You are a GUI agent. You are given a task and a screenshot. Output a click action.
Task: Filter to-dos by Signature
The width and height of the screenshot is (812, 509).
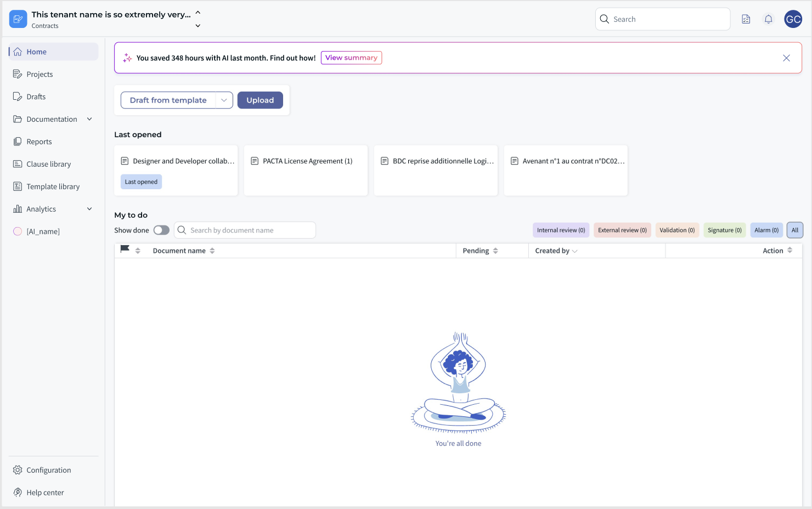point(725,230)
